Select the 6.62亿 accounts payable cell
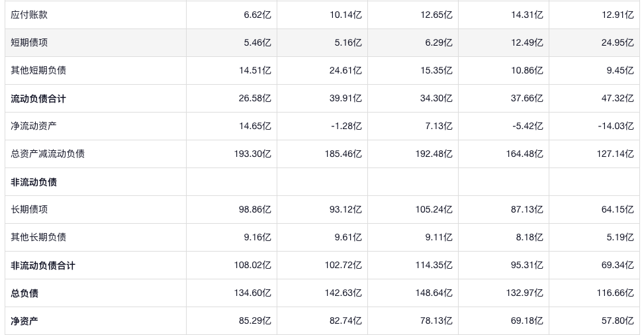 (257, 15)
